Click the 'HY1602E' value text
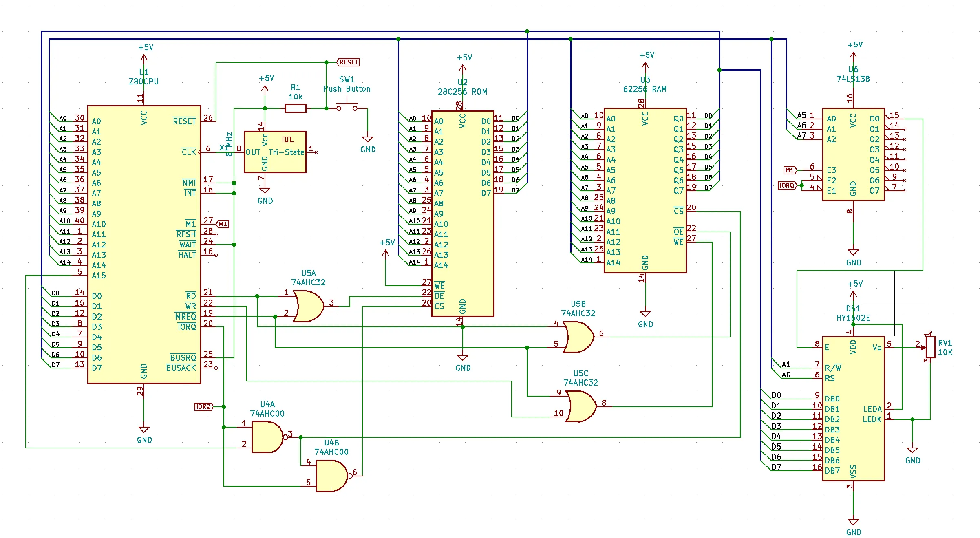 click(853, 318)
